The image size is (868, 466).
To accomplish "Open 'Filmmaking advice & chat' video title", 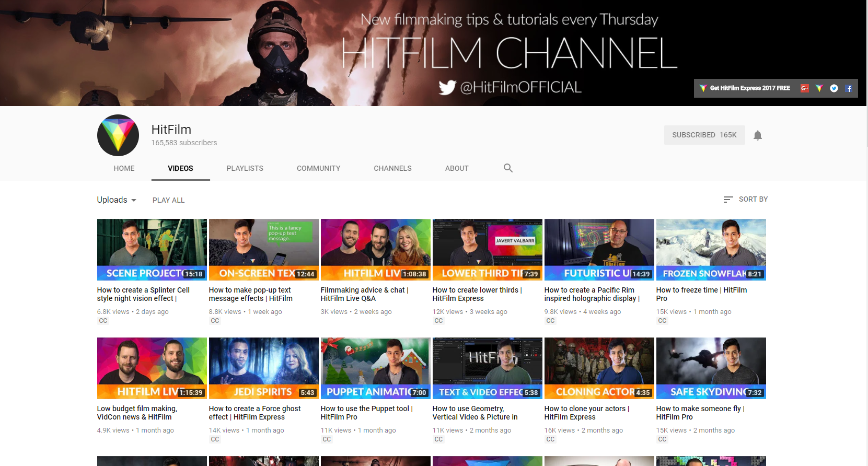I will coord(365,294).
